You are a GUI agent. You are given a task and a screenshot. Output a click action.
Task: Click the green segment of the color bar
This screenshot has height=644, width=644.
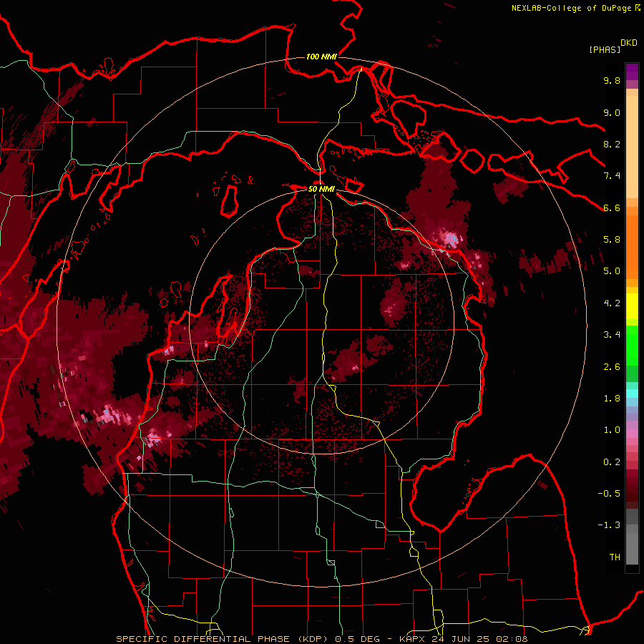coord(632,345)
